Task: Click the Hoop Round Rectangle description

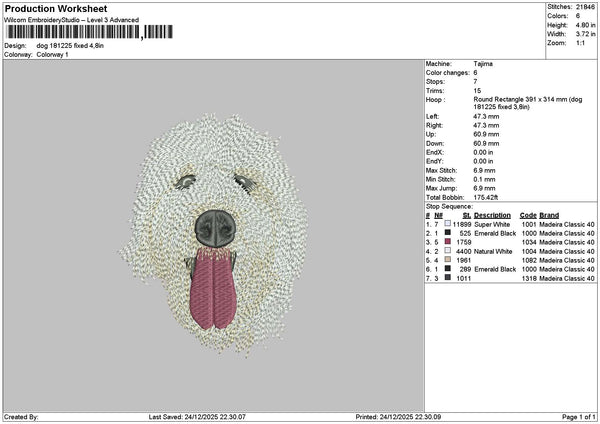Action: 528,103
